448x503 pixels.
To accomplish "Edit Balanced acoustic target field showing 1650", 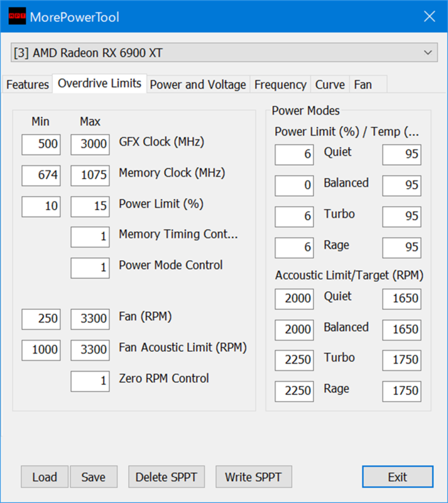I will click(x=402, y=330).
